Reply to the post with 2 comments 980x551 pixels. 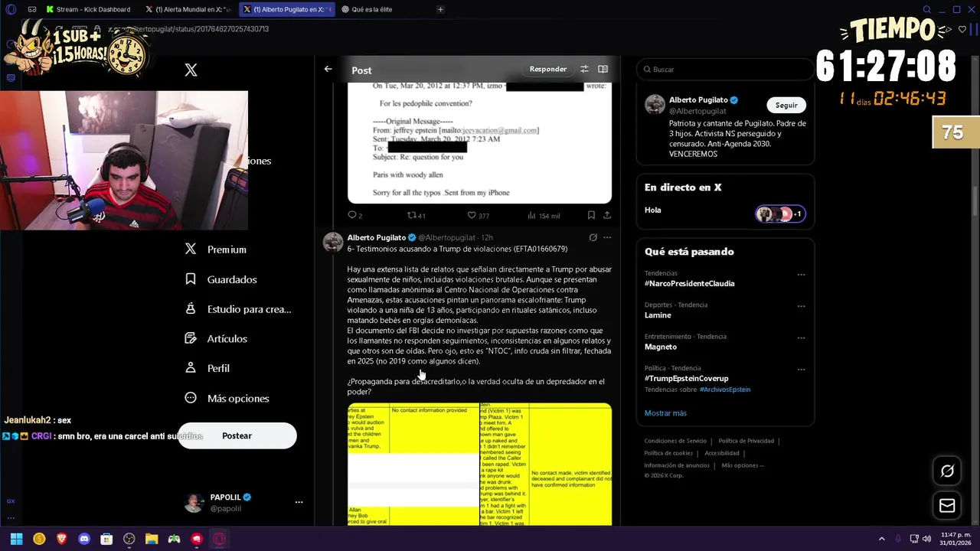[354, 215]
